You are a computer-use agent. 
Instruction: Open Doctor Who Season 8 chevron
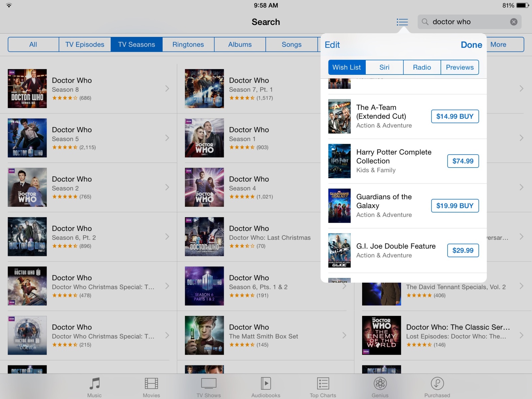pyautogui.click(x=167, y=88)
